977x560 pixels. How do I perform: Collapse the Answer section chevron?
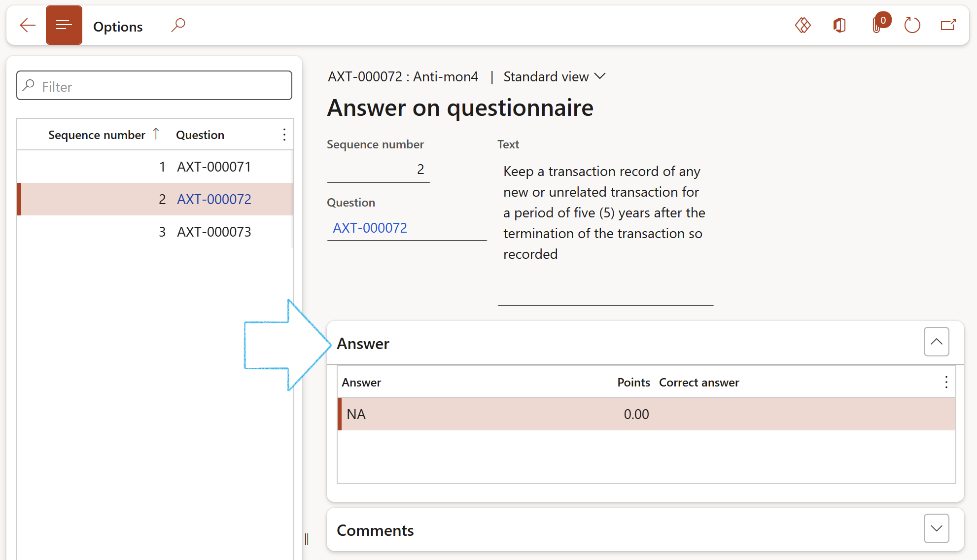(936, 342)
